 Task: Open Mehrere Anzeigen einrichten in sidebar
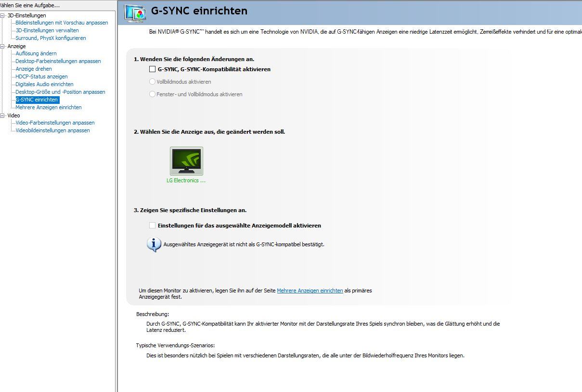pos(49,107)
